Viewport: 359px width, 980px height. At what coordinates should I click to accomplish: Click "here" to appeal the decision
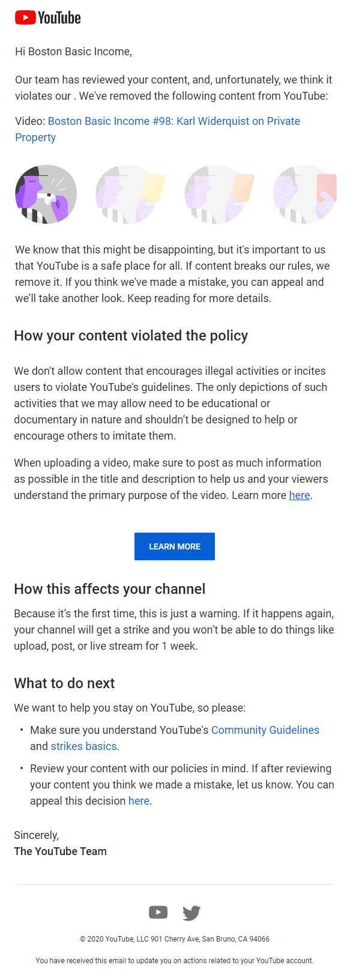139,800
